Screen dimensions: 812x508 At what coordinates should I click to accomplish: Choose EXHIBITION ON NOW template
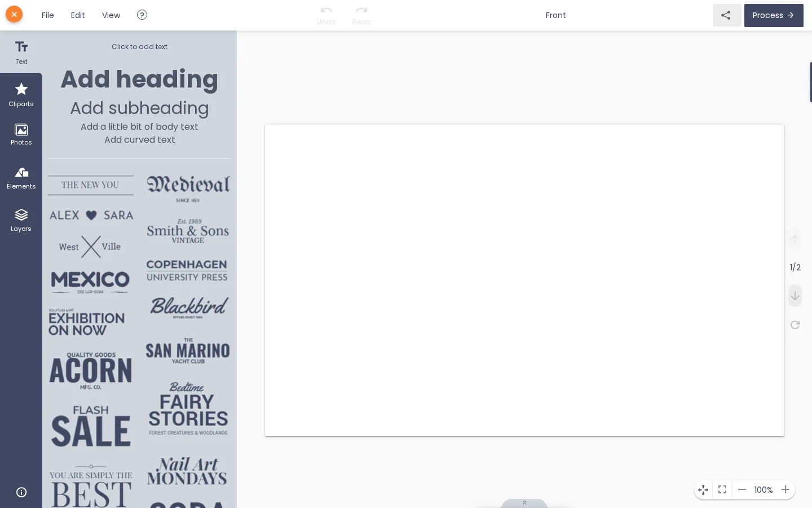(x=86, y=322)
